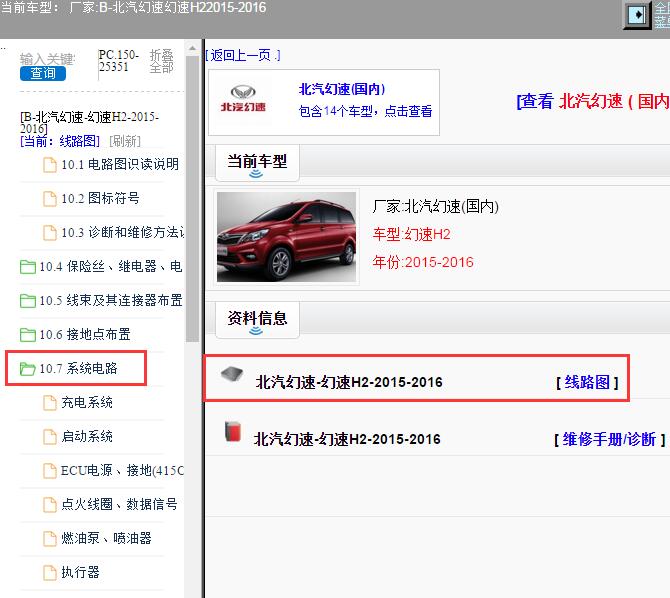The image size is (670, 598).
Task: Expand 10.5 线束及其连接器布置 folder
Action: click(x=111, y=300)
